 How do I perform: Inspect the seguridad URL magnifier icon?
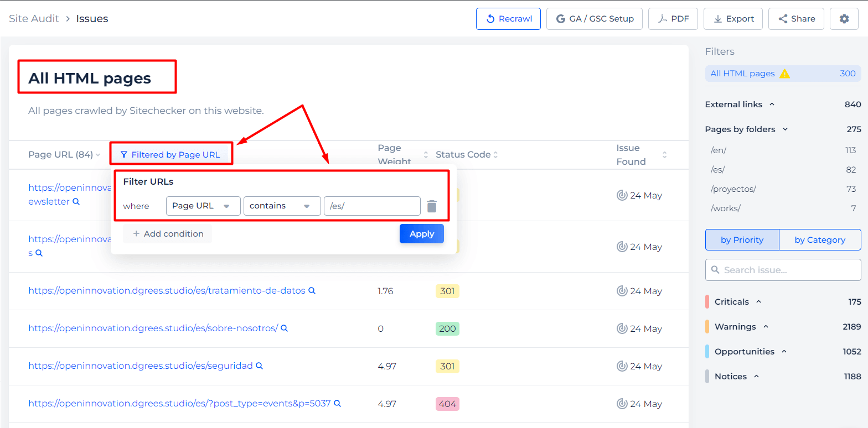[259, 366]
